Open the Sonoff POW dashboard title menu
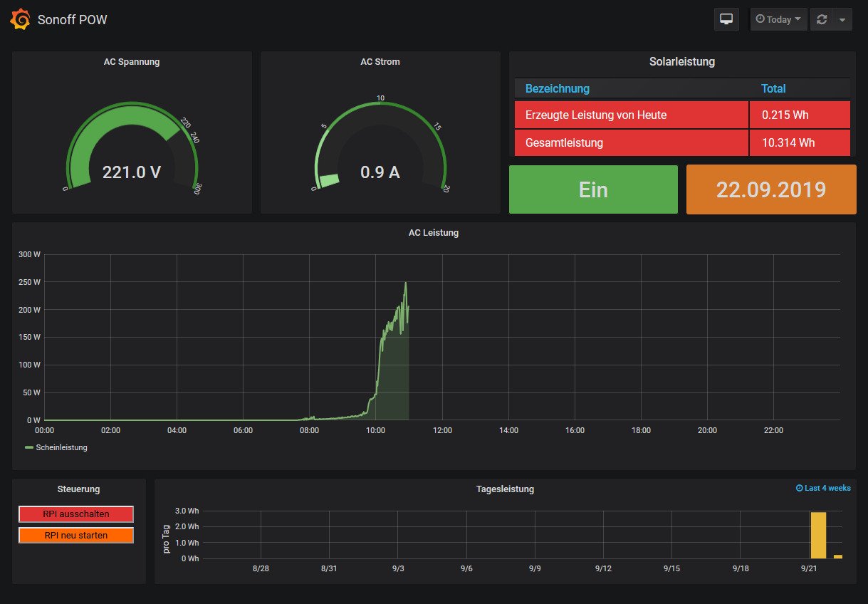868x604 pixels. (x=72, y=19)
